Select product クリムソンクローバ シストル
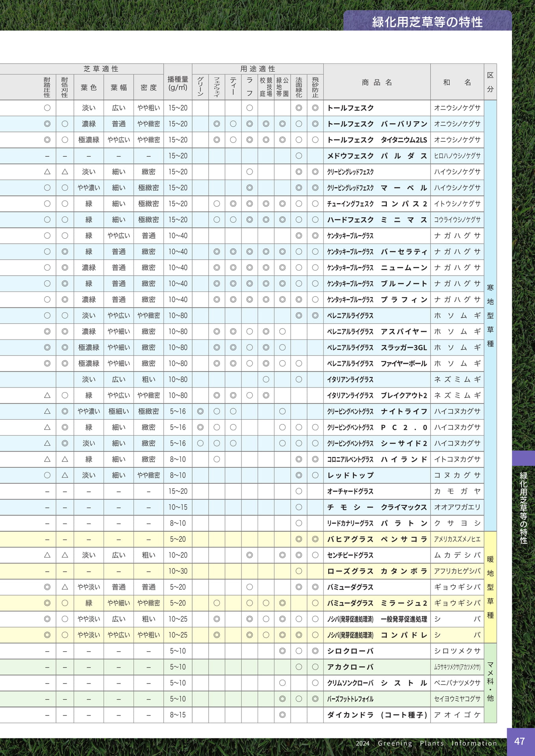This screenshot has width=535, height=756. pos(377,683)
